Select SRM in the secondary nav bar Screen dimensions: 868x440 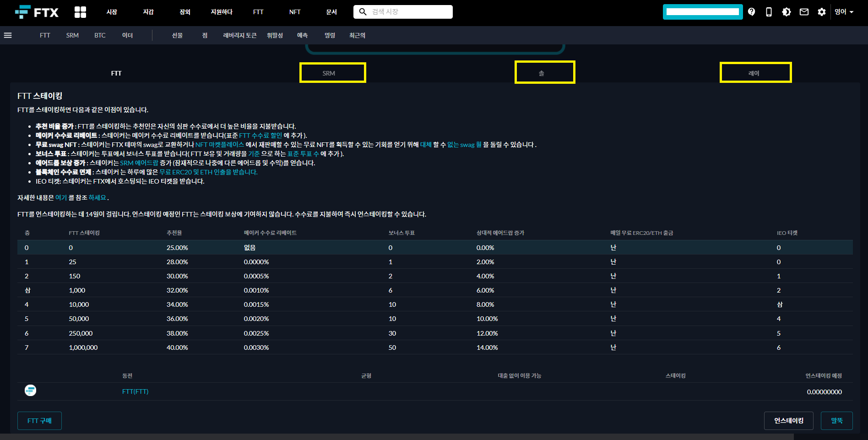pos(72,35)
